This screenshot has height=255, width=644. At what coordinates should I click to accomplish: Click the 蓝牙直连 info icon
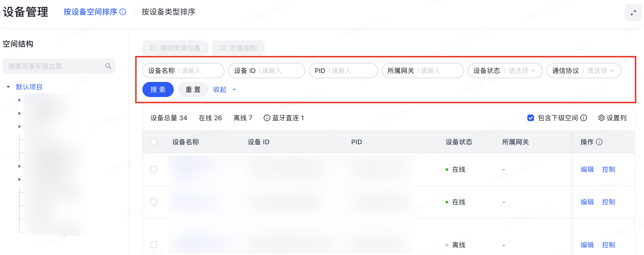267,118
